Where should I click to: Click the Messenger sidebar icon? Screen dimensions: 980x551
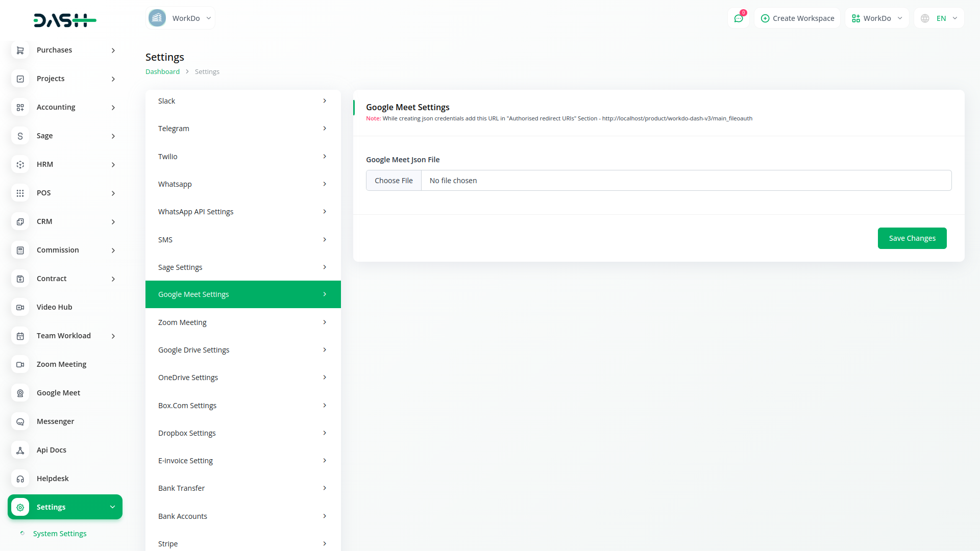click(x=20, y=421)
